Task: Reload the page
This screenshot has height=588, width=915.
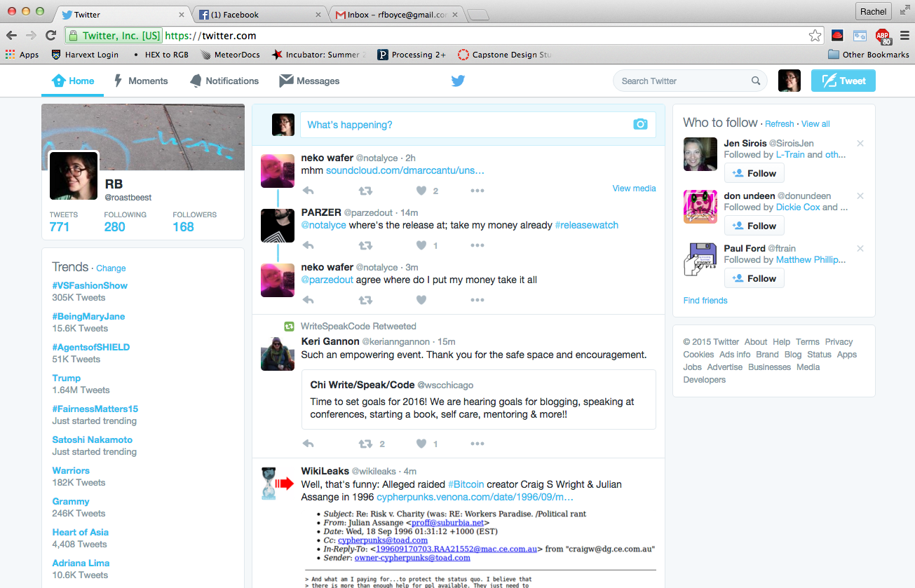Action: tap(50, 36)
